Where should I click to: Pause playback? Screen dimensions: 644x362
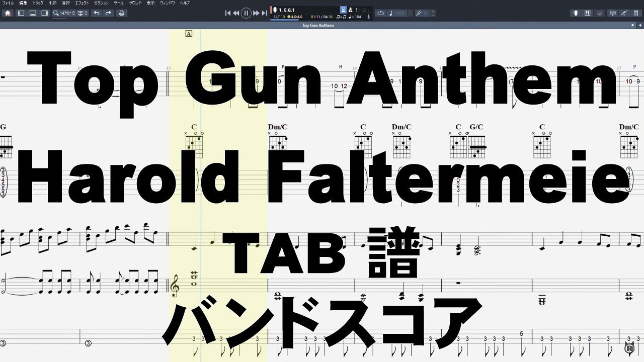coord(246,13)
